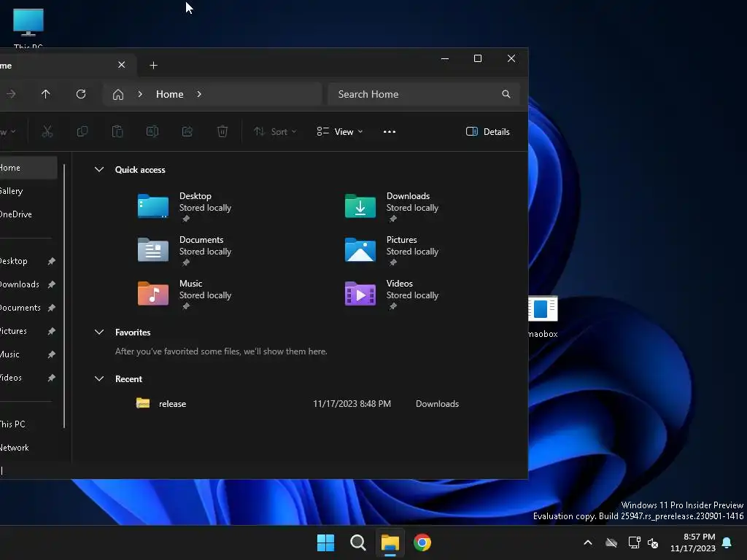747x560 pixels.
Task: Select the release folder icon in Recent
Action: coord(143,403)
